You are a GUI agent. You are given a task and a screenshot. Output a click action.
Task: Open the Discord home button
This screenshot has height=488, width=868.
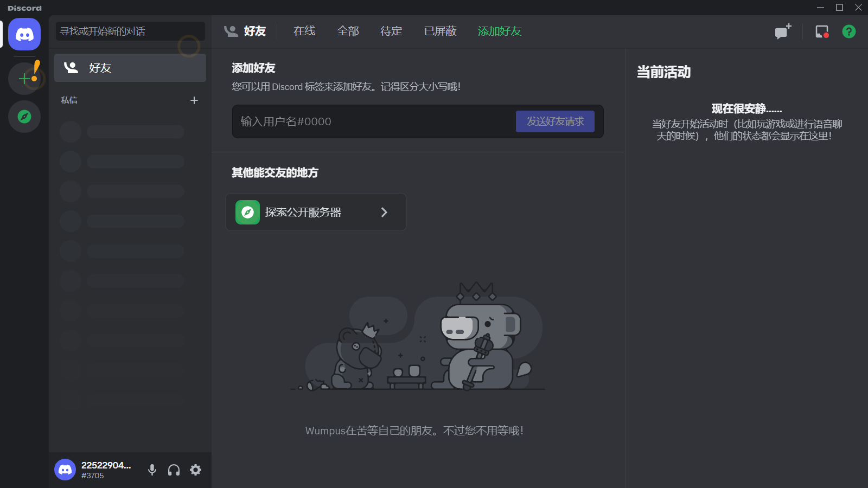[x=24, y=34]
